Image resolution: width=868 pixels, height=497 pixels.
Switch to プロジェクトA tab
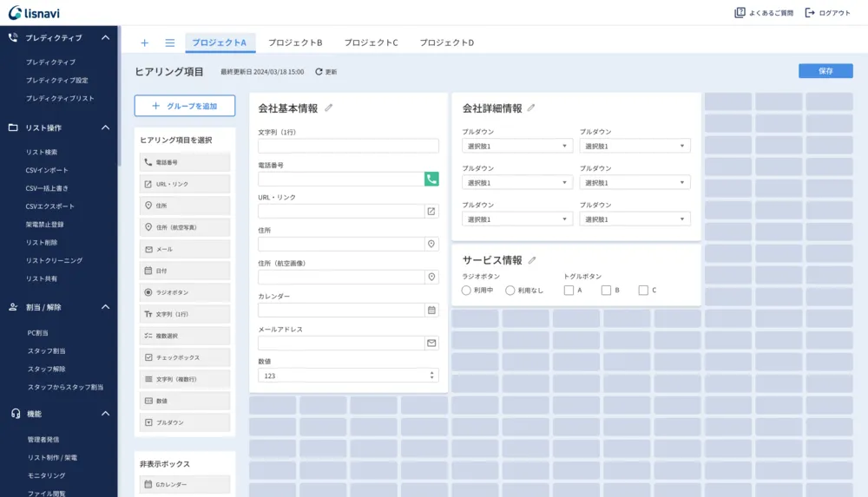click(220, 43)
